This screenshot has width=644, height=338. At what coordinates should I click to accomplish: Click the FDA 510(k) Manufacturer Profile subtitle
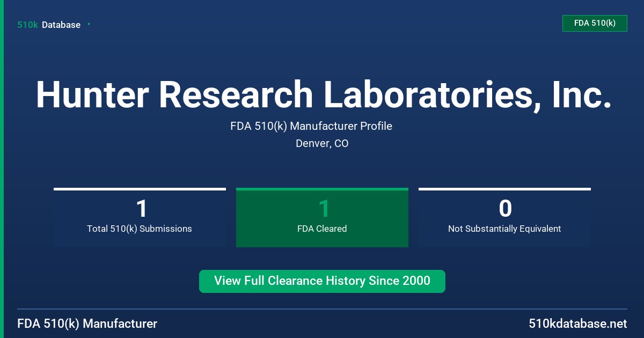311,126
